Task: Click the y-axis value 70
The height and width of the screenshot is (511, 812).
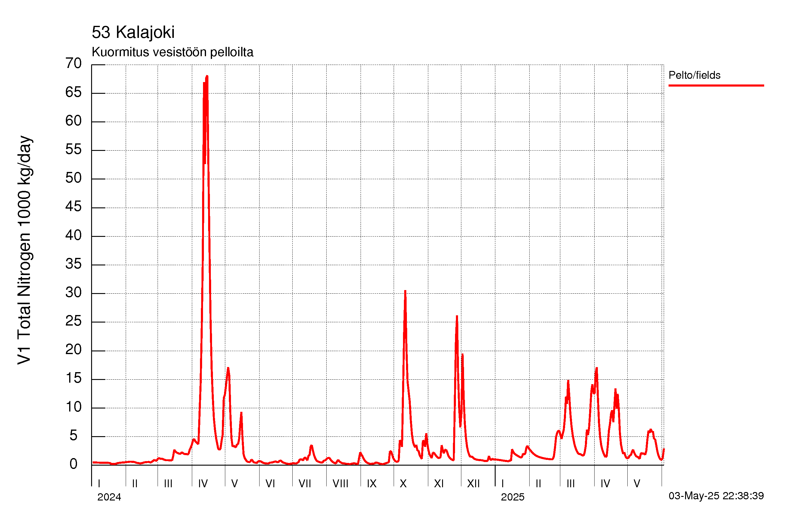Action: (73, 63)
